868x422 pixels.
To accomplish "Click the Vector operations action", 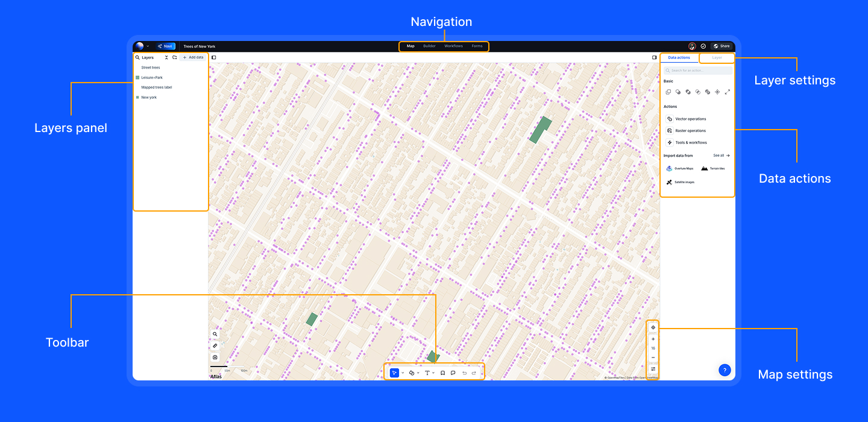I will (690, 119).
